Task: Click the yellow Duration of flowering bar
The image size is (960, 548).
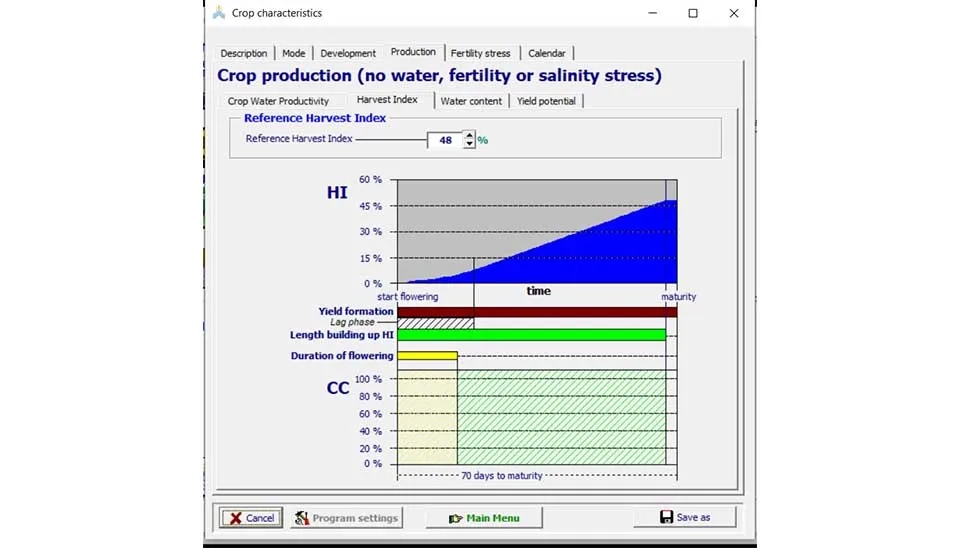Action: (427, 356)
